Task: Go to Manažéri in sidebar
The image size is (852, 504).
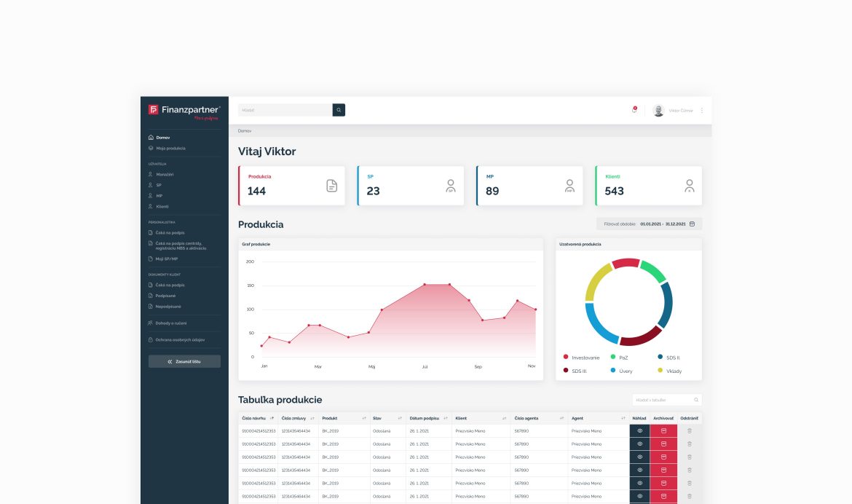Action: [165, 175]
